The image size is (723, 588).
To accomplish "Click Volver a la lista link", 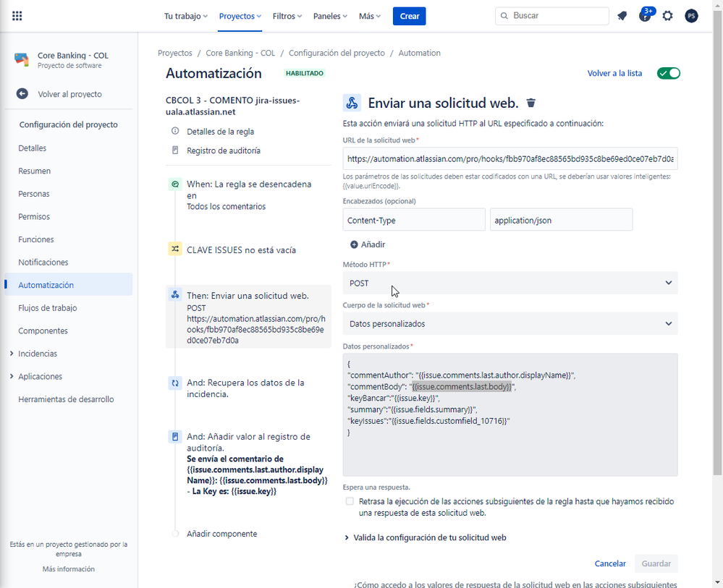I will (614, 73).
